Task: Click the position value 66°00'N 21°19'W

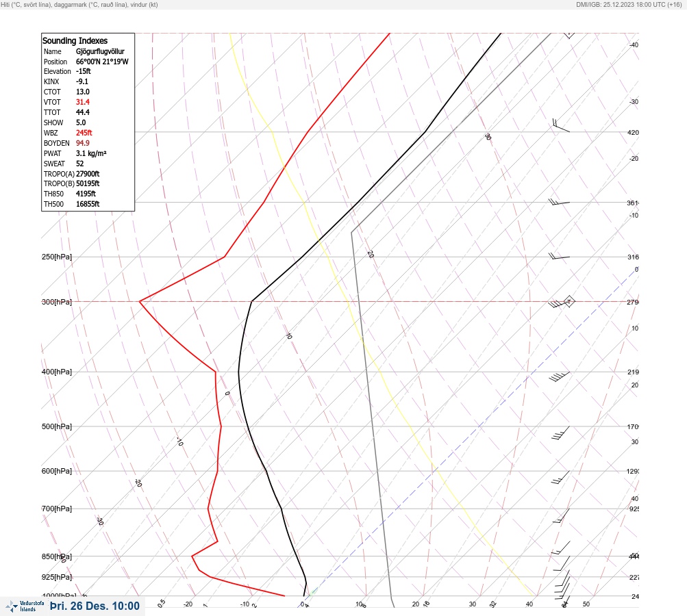Action: pyautogui.click(x=102, y=62)
